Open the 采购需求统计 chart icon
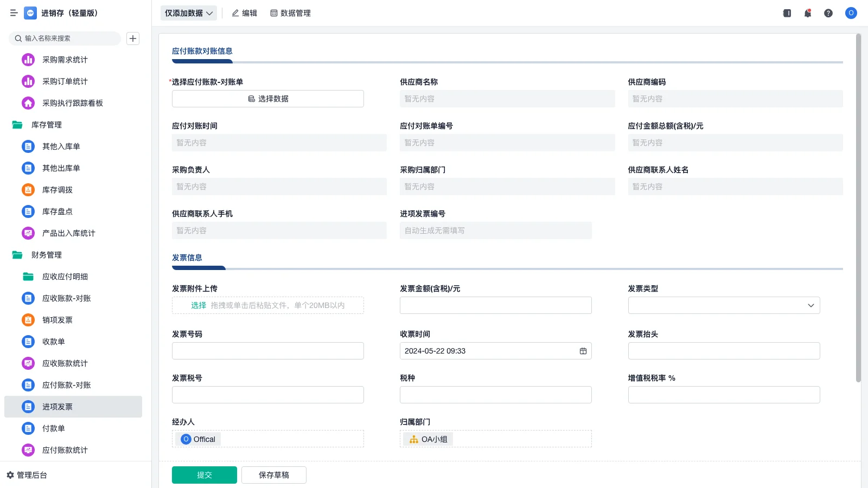The width and height of the screenshot is (868, 488). pyautogui.click(x=28, y=60)
